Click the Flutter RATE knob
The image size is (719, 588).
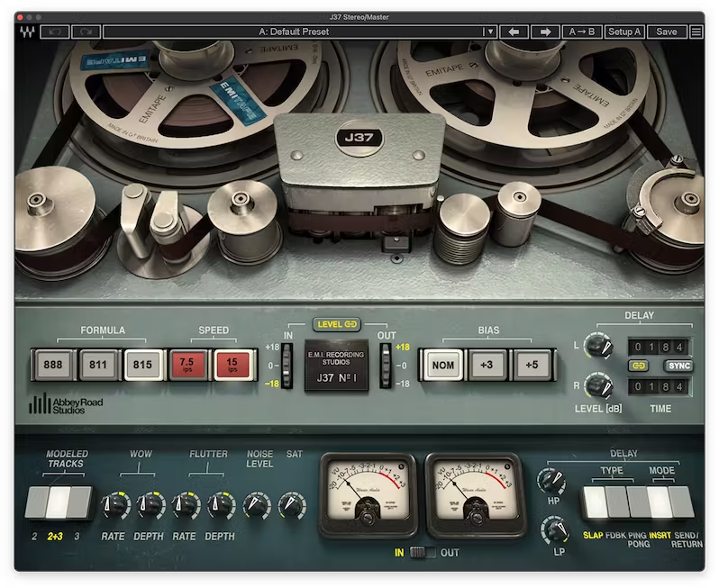(x=186, y=505)
